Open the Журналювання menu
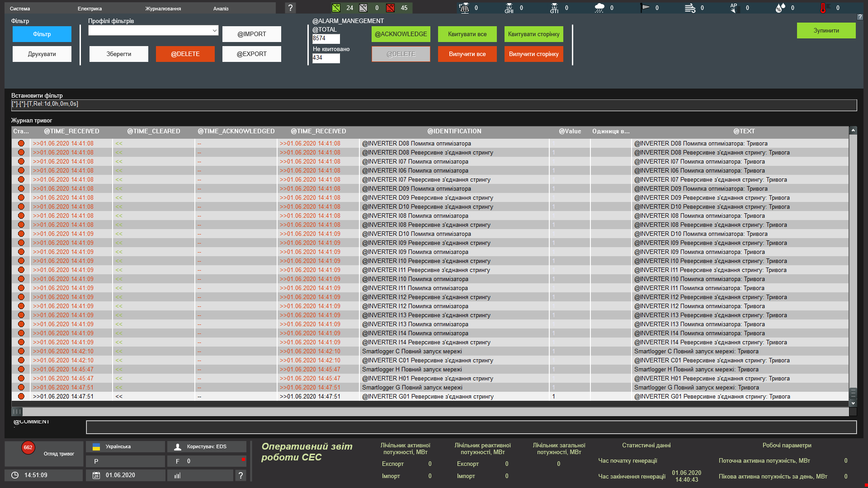The height and width of the screenshot is (488, 868). pyautogui.click(x=163, y=9)
